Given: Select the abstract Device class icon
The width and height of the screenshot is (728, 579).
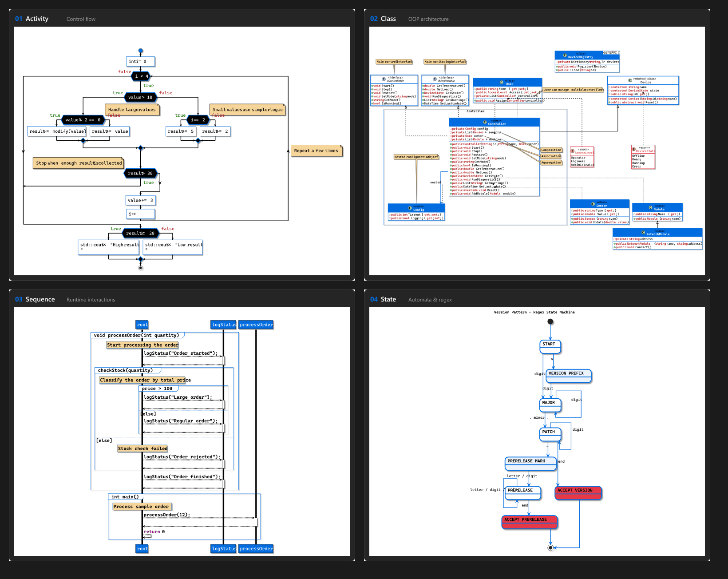Looking at the screenshot, I should [630, 80].
